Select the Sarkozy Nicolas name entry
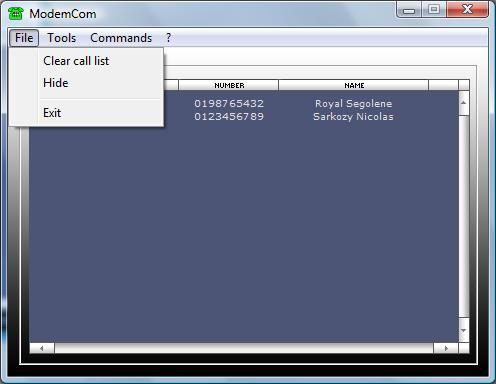This screenshot has width=496, height=384. coord(353,117)
